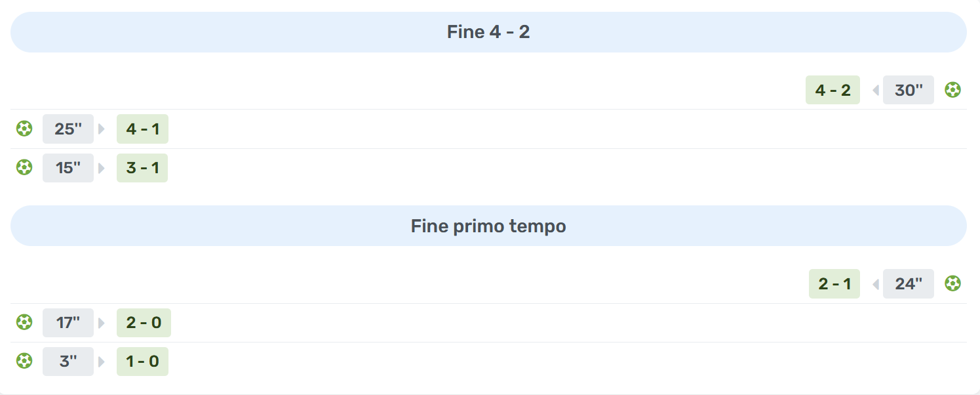Click the 2 - 0 score badge
Image resolution: width=980 pixels, height=395 pixels.
tap(144, 322)
